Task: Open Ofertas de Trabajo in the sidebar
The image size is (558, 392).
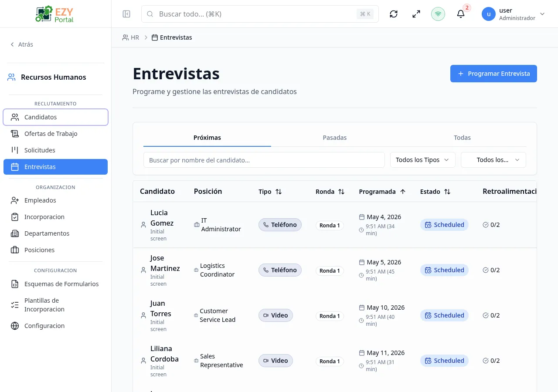Action: tap(55, 134)
